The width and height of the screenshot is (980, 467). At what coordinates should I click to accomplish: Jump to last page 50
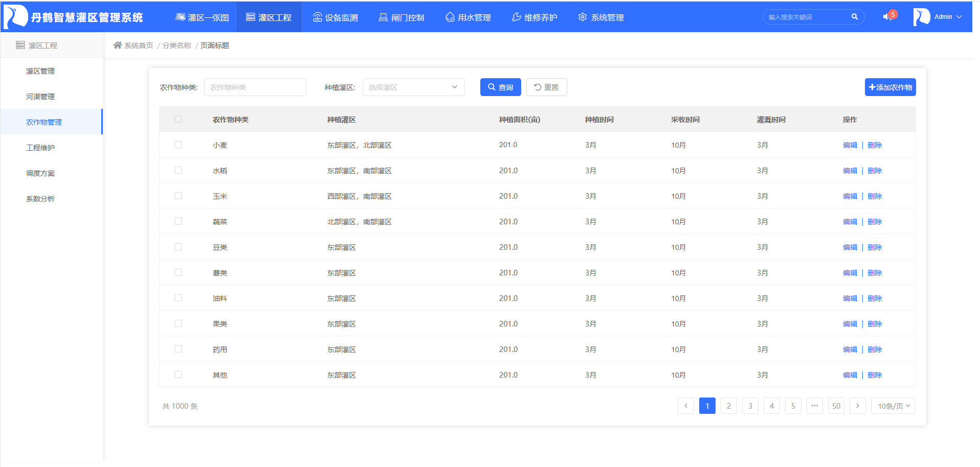pyautogui.click(x=836, y=406)
